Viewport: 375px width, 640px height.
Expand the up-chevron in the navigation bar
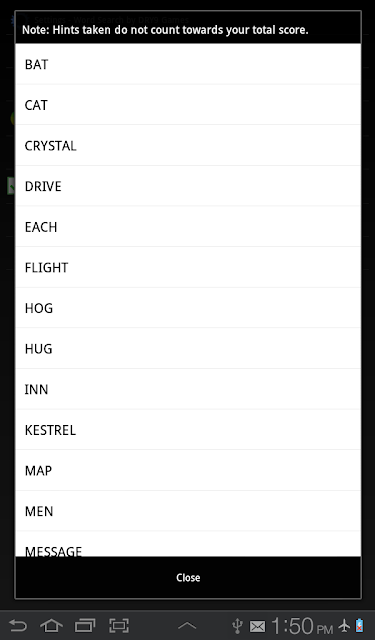point(187,625)
